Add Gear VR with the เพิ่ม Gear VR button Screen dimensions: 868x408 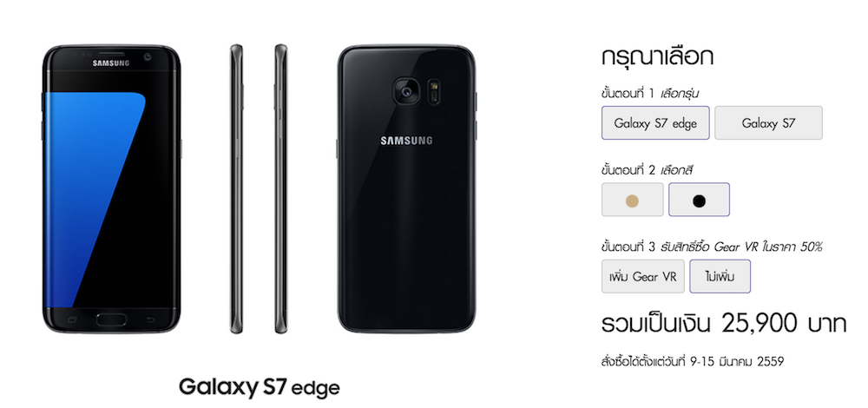642,276
